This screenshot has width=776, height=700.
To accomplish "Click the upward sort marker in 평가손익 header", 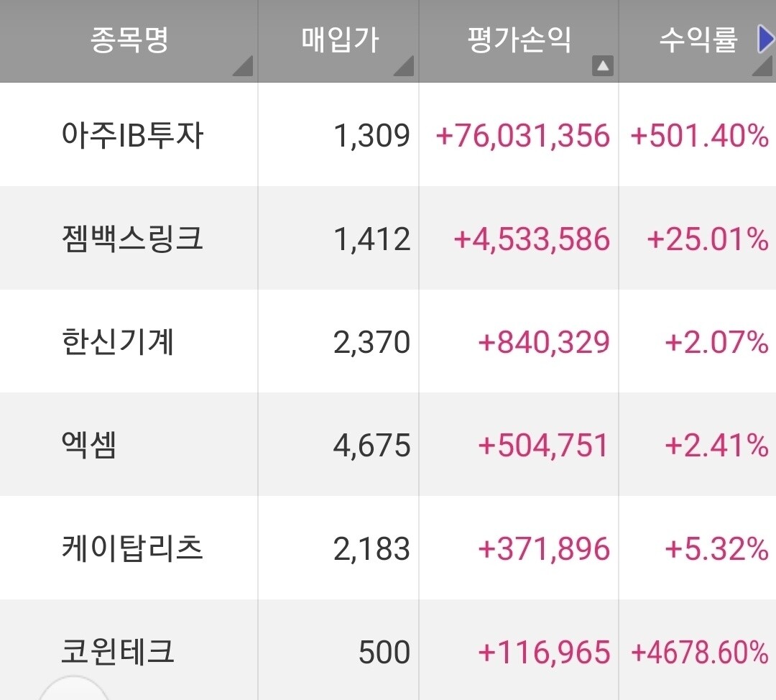I will pos(602,67).
